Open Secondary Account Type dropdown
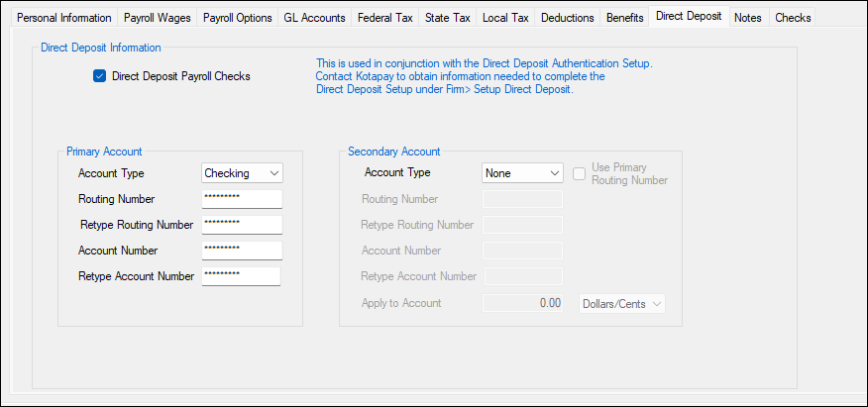This screenshot has height=407, width=868. (522, 173)
